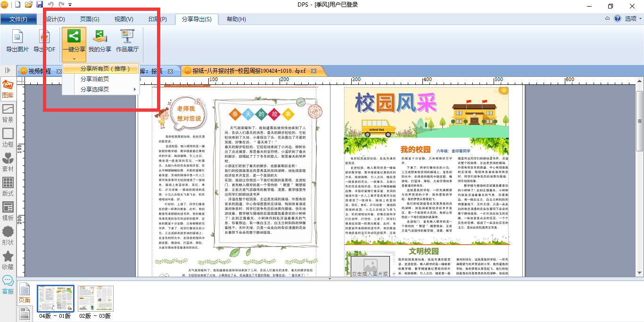This screenshot has width=644, height=322.
Task: Click the 客服 customer service icon
Action: (x=8, y=285)
